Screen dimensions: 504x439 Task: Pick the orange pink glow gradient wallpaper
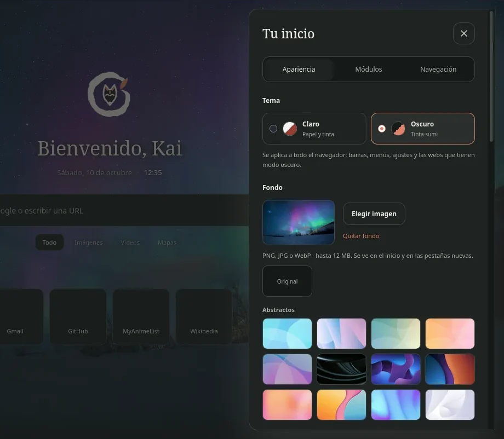pyautogui.click(x=287, y=405)
